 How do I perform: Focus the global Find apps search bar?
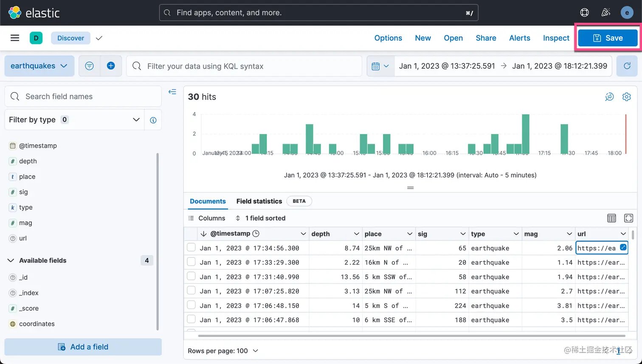[x=318, y=13]
